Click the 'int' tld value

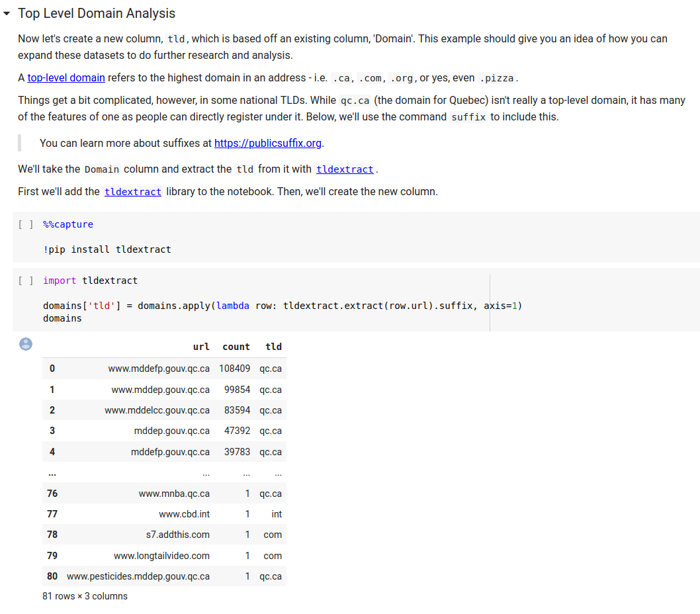(277, 514)
